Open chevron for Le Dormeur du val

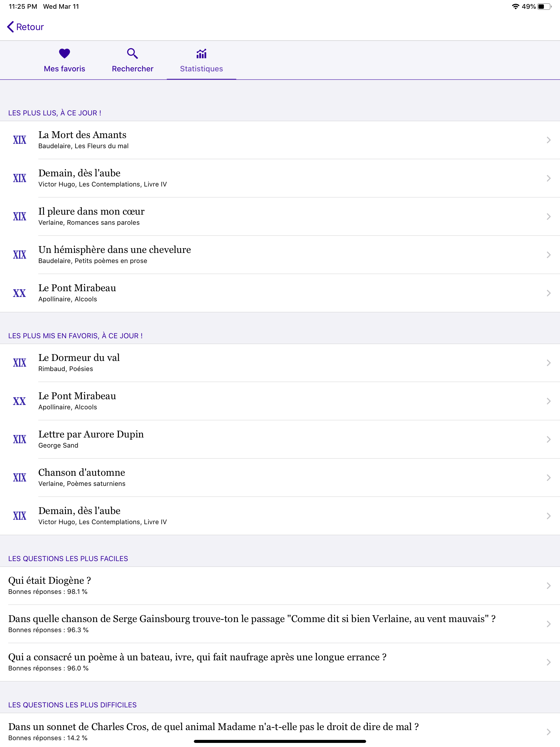(x=549, y=363)
